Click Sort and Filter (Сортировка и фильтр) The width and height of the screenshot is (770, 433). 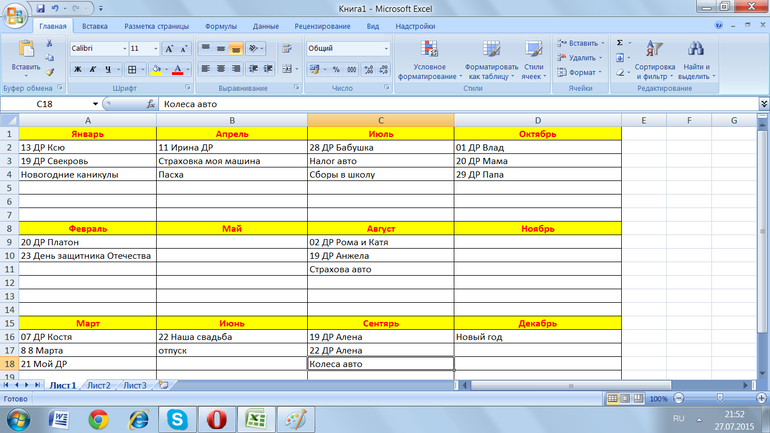(654, 61)
